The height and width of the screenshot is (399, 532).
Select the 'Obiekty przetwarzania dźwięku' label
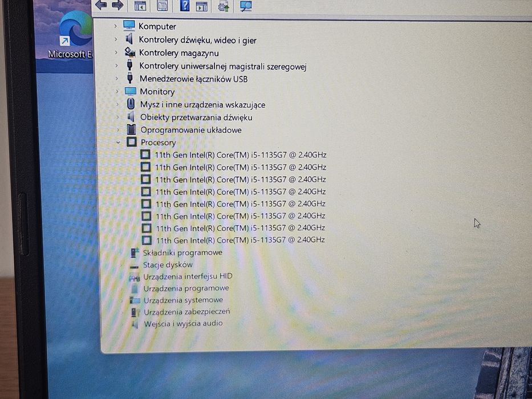(196, 117)
